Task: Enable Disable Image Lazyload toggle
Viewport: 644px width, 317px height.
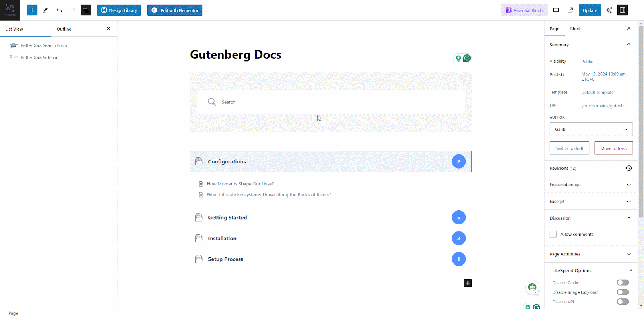Action: click(622, 292)
